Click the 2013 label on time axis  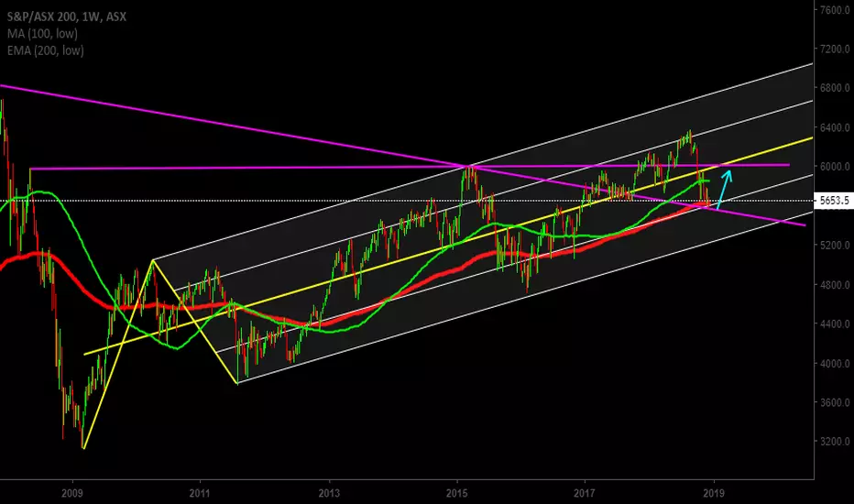pyautogui.click(x=329, y=494)
